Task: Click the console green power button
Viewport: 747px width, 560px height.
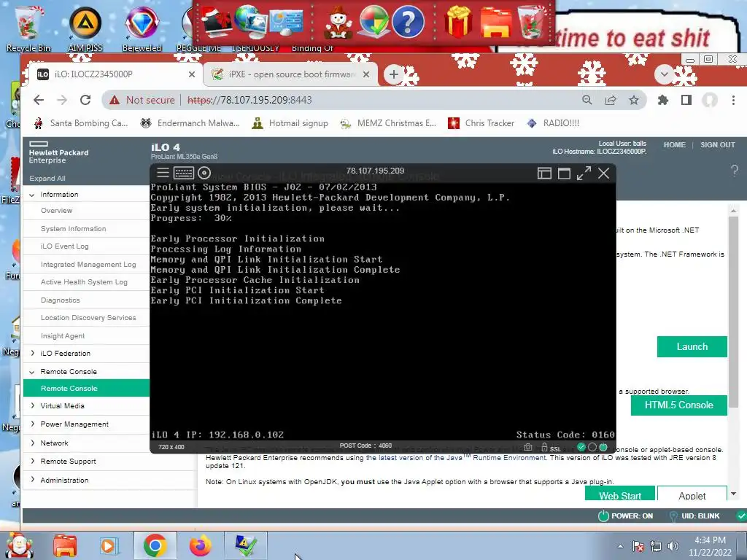Action: [x=603, y=447]
